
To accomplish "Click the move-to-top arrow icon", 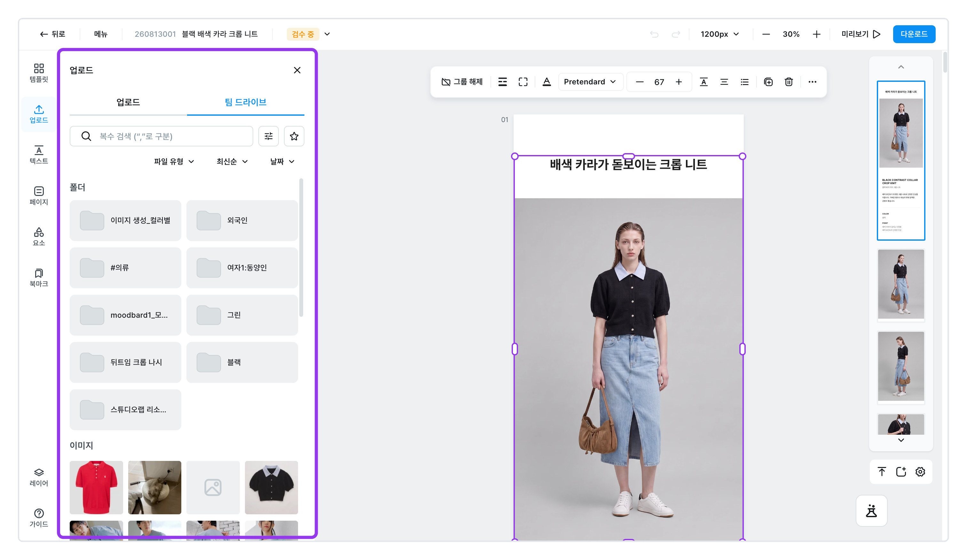I will click(x=882, y=471).
